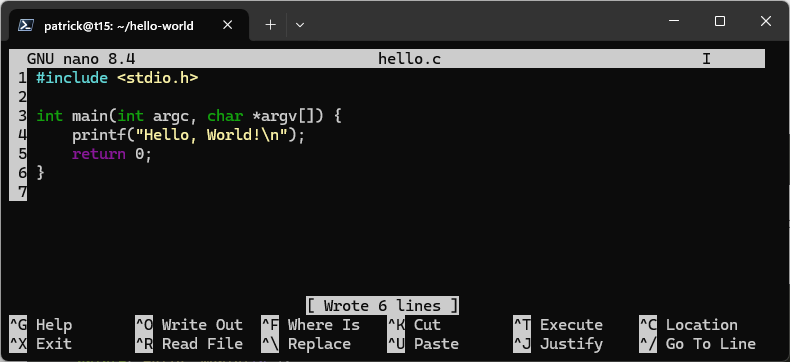The image size is (790, 362).
Task: Click the printf("Hello, World!\n"); line
Action: [189, 135]
